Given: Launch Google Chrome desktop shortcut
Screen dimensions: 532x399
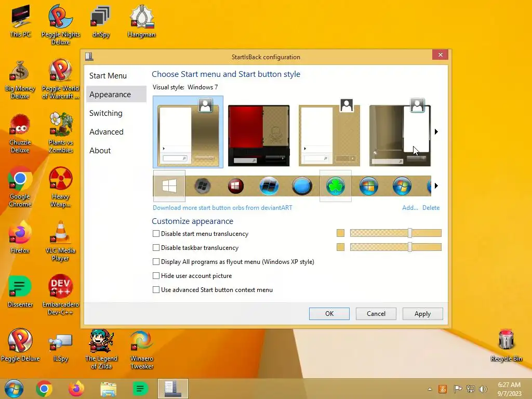Looking at the screenshot, I should pos(20,187).
